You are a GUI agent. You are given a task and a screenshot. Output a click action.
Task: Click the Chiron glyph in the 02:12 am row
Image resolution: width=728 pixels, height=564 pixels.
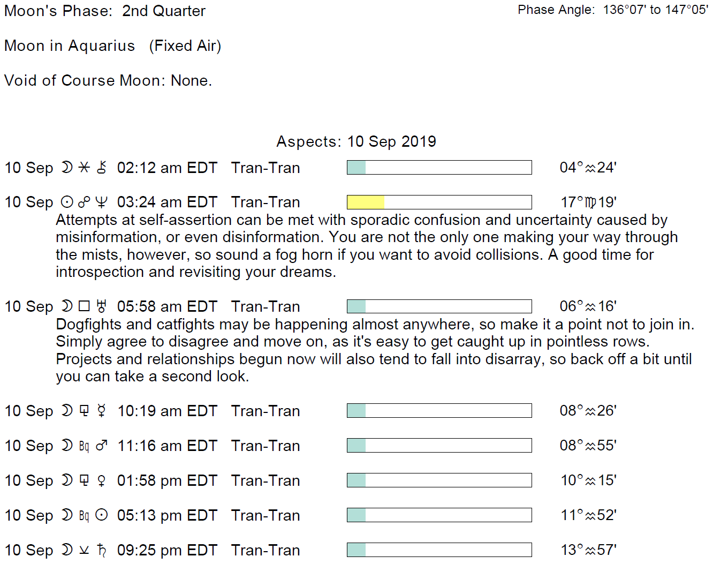pyautogui.click(x=102, y=168)
